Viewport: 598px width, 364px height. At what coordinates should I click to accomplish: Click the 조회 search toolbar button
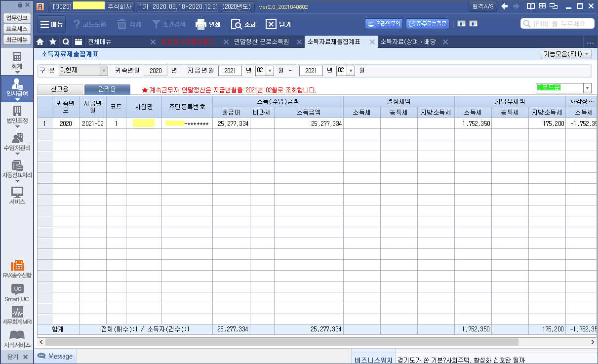pyautogui.click(x=243, y=24)
